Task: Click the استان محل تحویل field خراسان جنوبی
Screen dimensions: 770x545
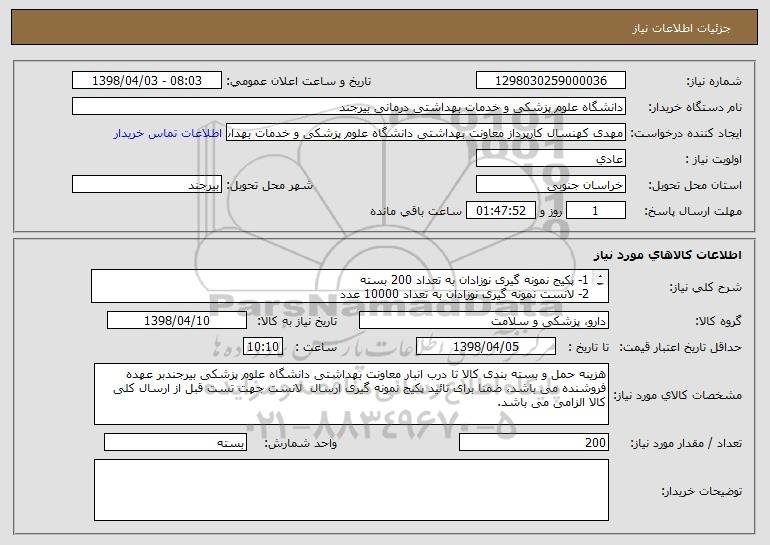Action: (550, 185)
